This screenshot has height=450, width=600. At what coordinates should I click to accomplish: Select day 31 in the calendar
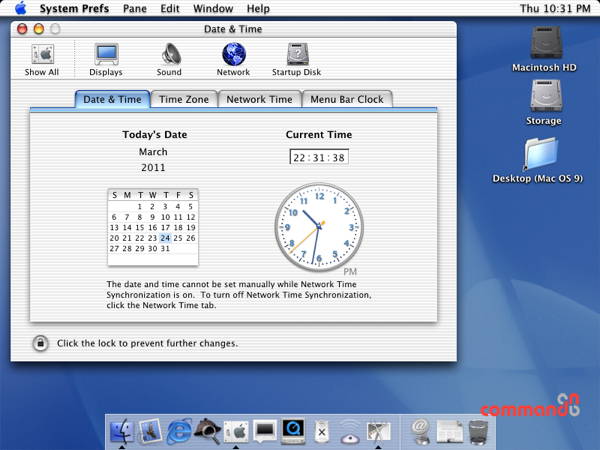point(165,249)
